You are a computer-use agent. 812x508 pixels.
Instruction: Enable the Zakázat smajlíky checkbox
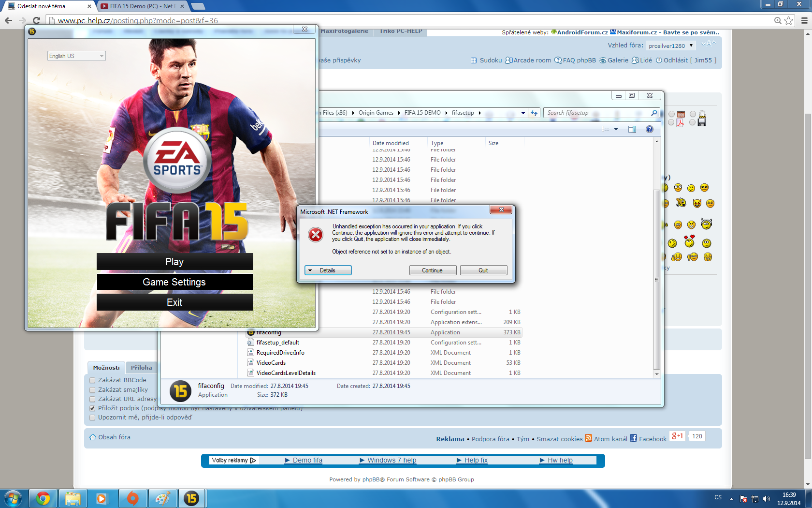point(92,390)
